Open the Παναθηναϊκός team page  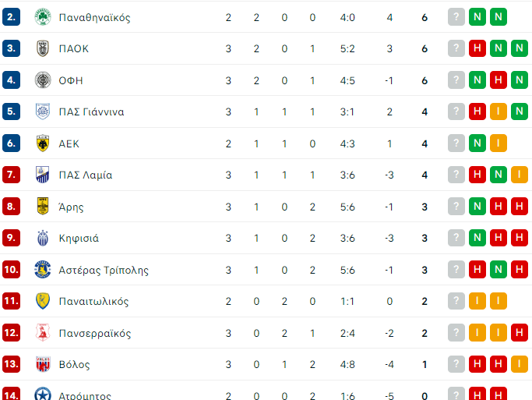(94, 17)
